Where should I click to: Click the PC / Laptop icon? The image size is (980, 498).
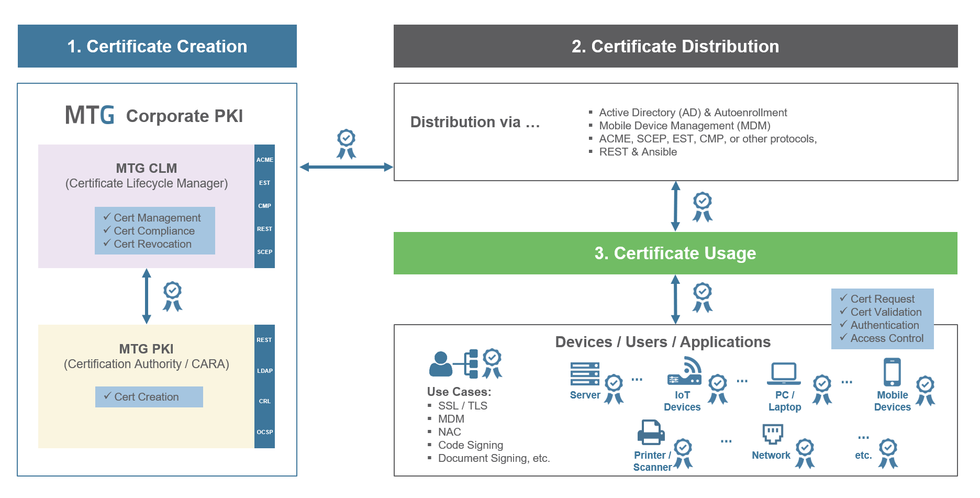784,373
